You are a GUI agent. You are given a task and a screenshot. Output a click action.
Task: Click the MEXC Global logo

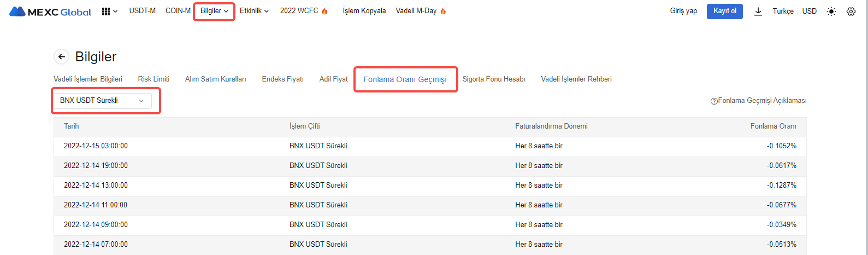[x=50, y=11]
